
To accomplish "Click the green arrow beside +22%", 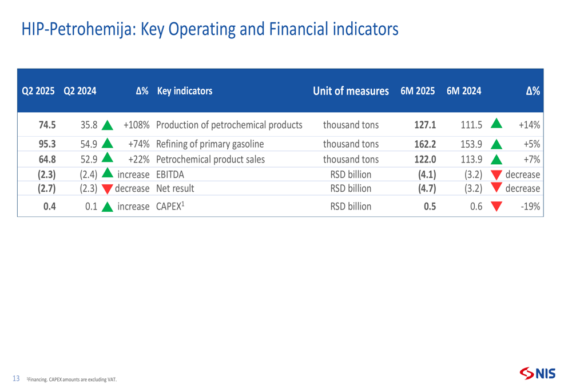I will (x=108, y=158).
